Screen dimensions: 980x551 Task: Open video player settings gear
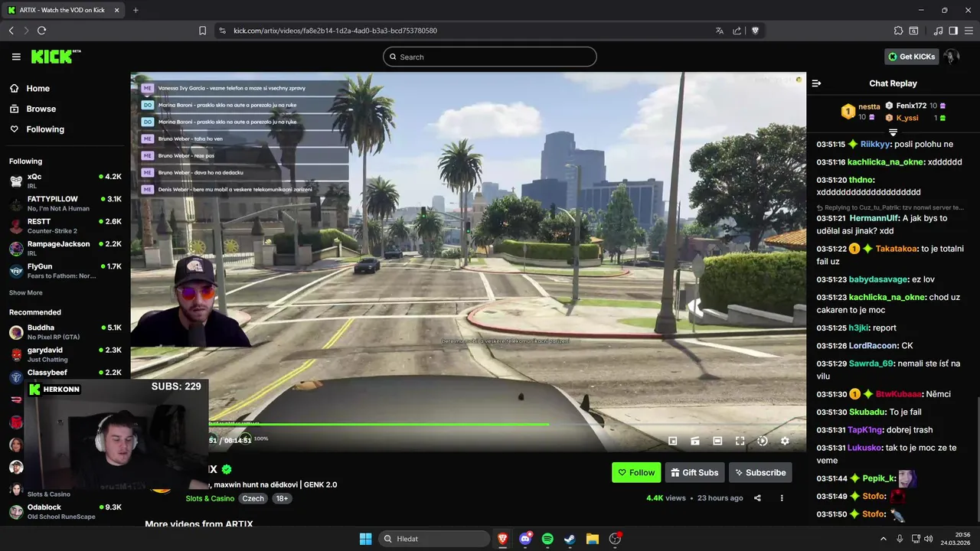pos(785,441)
